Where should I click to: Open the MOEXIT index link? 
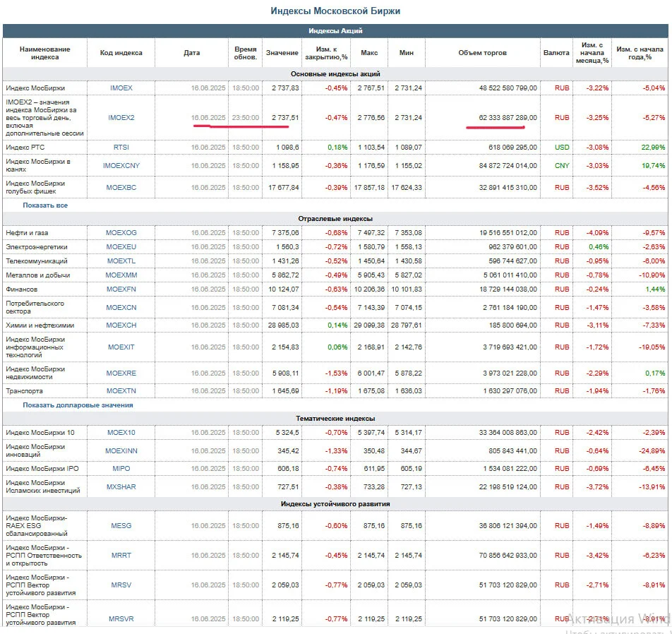(x=121, y=347)
